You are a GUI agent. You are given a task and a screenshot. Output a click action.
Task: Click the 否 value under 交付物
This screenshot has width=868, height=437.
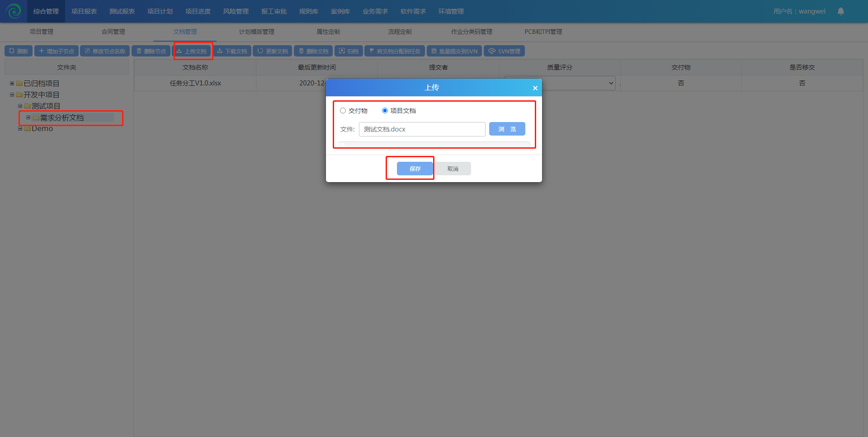tap(681, 83)
